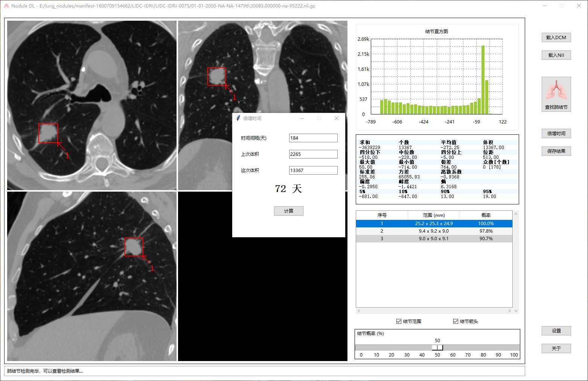Select nodule row 3 with 90.7% probability

point(434,239)
